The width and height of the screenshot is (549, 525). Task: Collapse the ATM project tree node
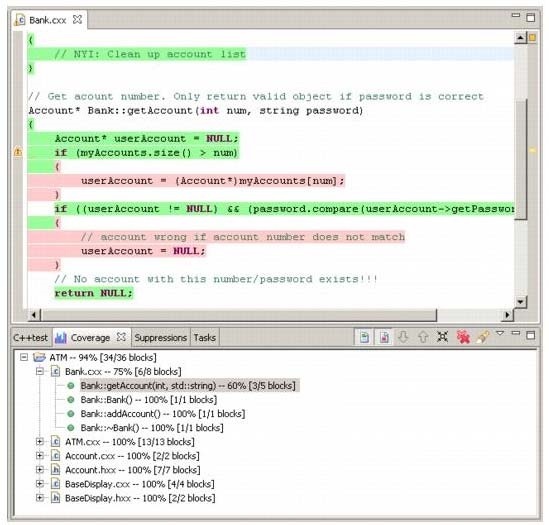click(x=23, y=357)
